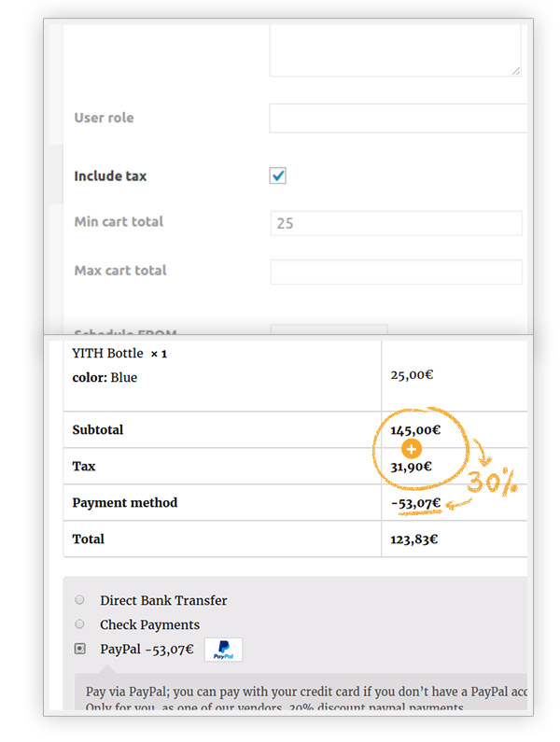
Task: Click the Total amount 123,83€
Action: tap(415, 539)
